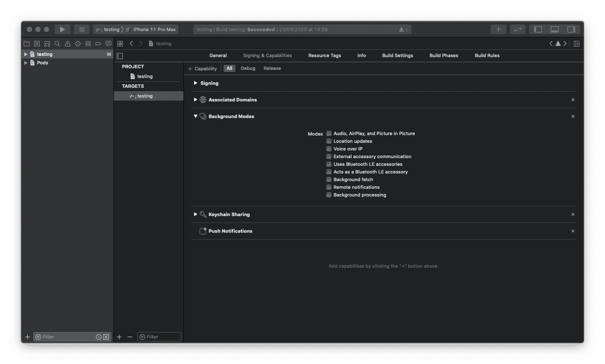
Task: Enable External accessory communication
Action: pyautogui.click(x=329, y=156)
